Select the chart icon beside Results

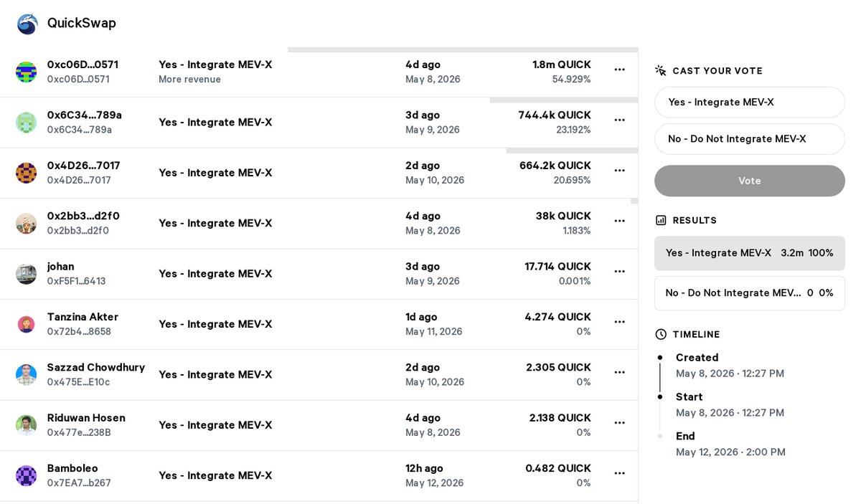coord(661,220)
